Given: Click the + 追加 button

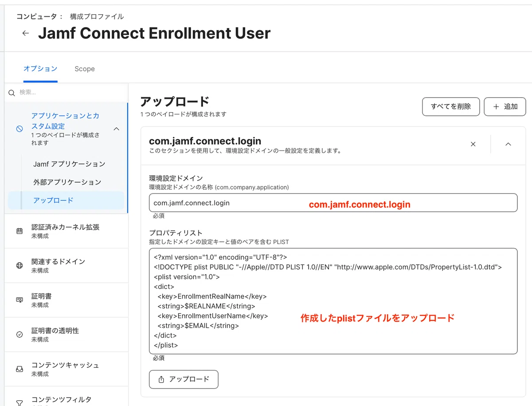Looking at the screenshot, I should 505,106.
